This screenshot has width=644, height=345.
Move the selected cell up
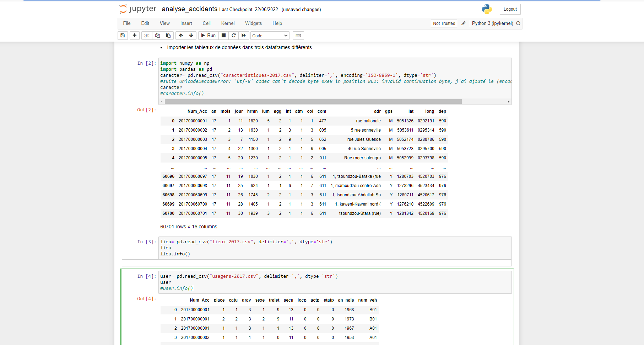pyautogui.click(x=180, y=36)
